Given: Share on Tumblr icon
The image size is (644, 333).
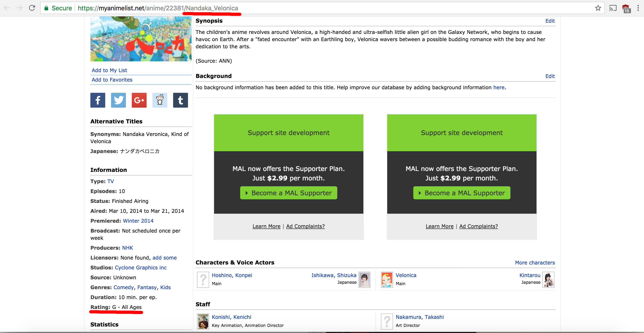Looking at the screenshot, I should (x=181, y=100).
